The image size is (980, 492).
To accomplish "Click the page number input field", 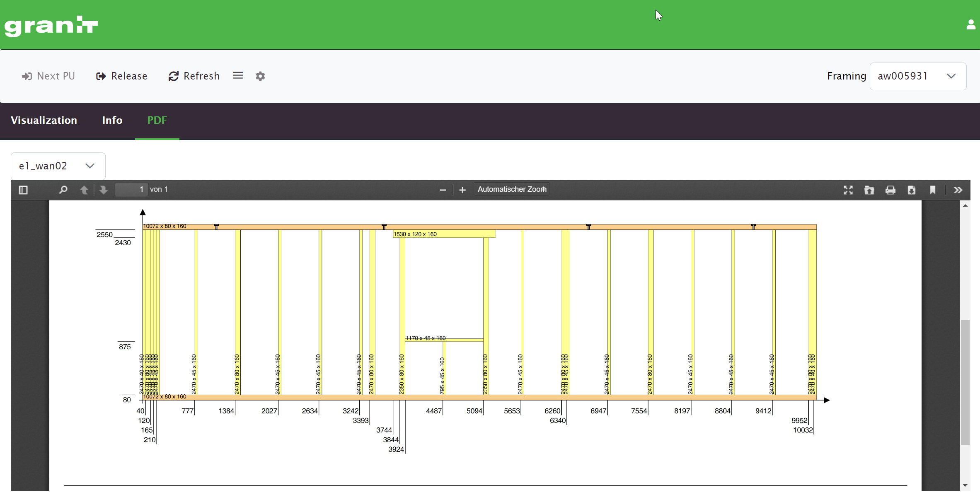I will click(131, 189).
